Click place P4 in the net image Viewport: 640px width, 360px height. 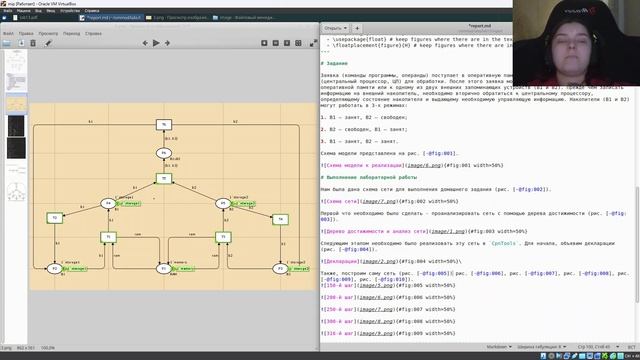(108, 203)
